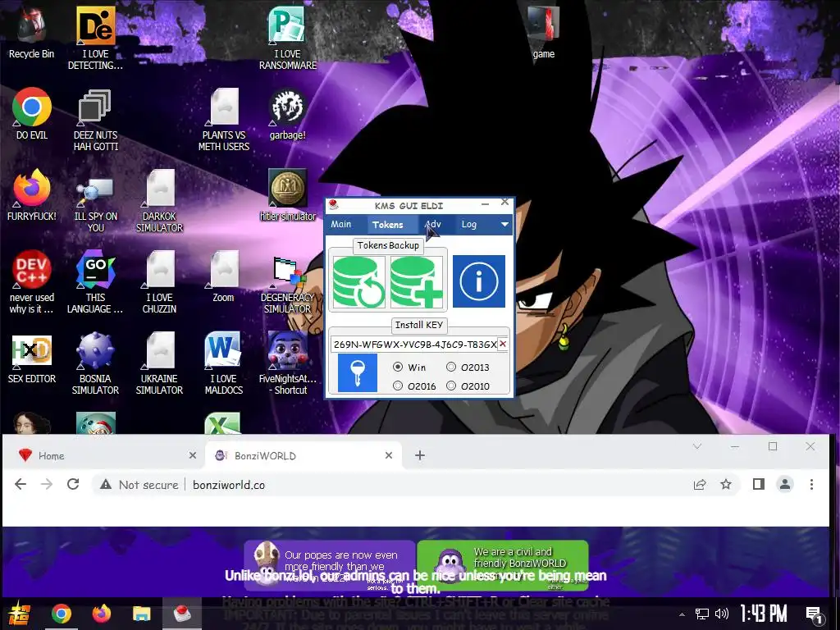Open the game desktop icon
This screenshot has height=630, width=840.
click(x=543, y=33)
